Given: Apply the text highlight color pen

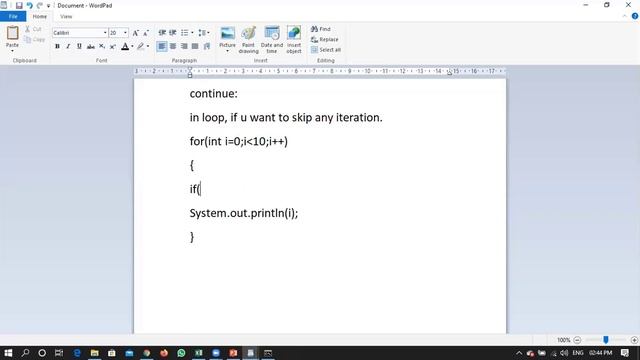Looking at the screenshot, I should (x=141, y=46).
